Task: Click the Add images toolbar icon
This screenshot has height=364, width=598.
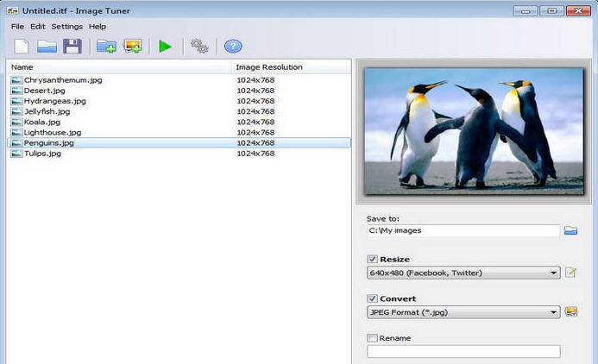Action: click(x=133, y=47)
